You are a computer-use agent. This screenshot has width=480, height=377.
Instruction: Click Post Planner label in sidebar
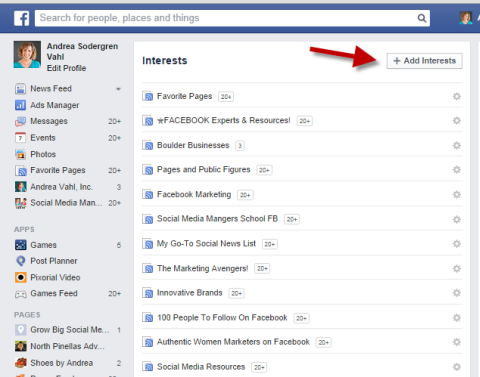[54, 261]
